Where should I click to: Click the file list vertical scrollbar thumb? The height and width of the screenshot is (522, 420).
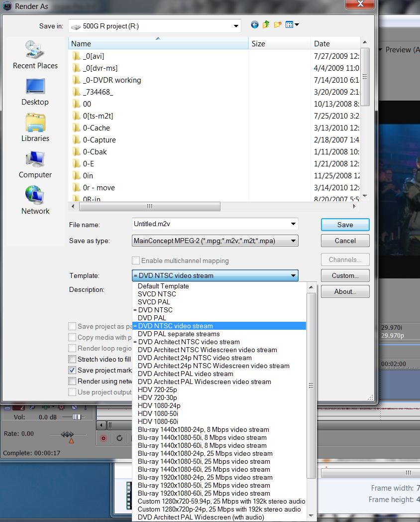[x=365, y=77]
